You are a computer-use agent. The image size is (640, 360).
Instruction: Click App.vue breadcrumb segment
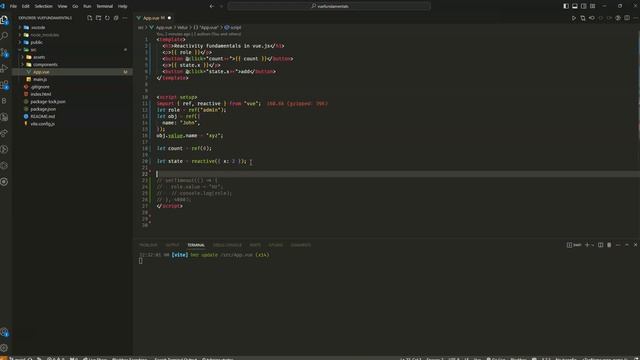161,27
